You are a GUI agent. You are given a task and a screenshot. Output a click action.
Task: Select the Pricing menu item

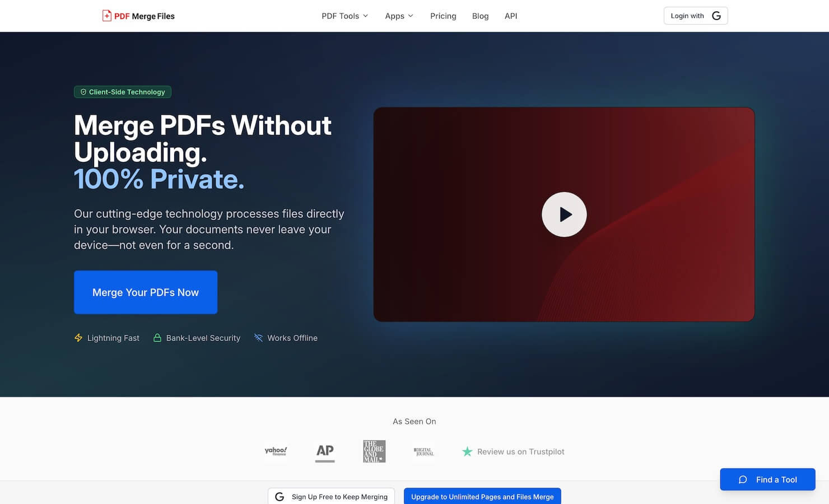pyautogui.click(x=443, y=16)
